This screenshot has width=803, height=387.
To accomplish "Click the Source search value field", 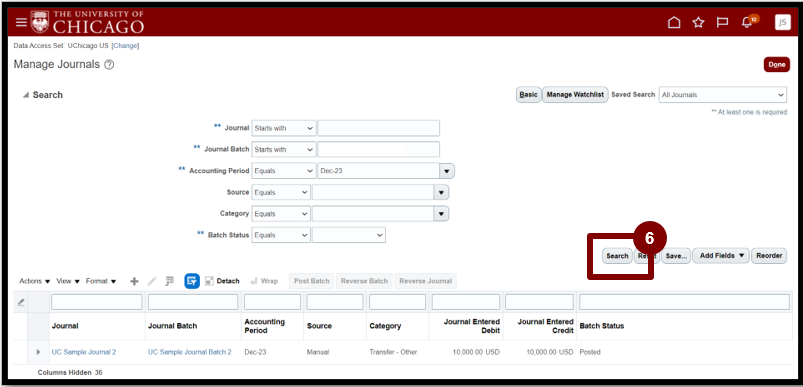I will click(x=373, y=192).
